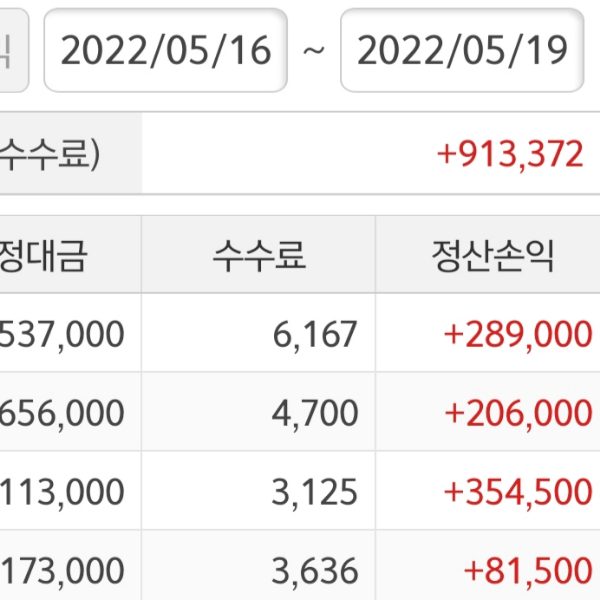Select the 3,125 fee cell
Screen dimensions: 600x600
click(314, 492)
